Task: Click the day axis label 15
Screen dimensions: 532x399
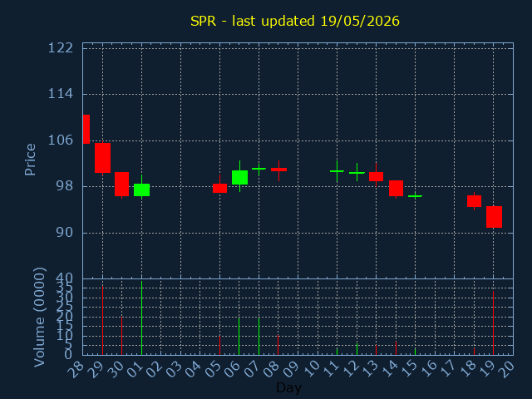Action: (x=408, y=369)
